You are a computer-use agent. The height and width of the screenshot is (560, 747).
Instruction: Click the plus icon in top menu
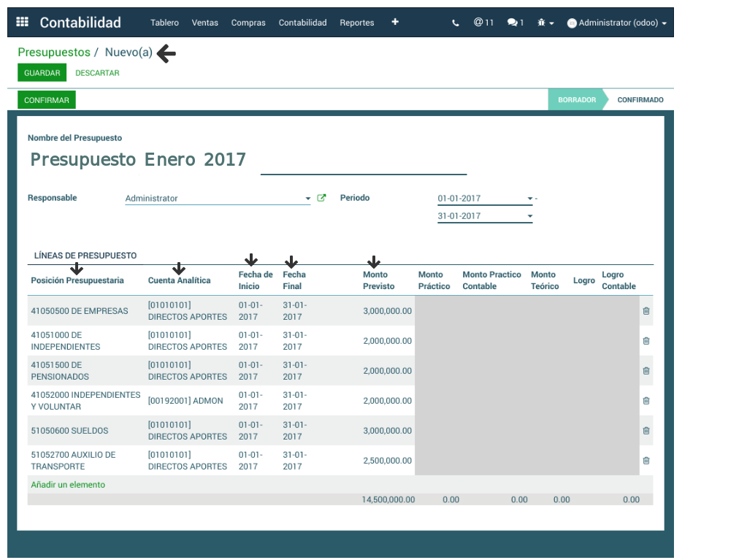(395, 22)
